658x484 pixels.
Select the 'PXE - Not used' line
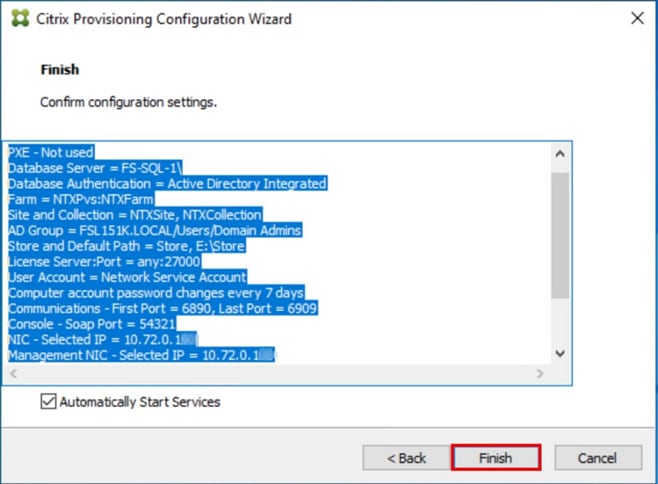(51, 152)
